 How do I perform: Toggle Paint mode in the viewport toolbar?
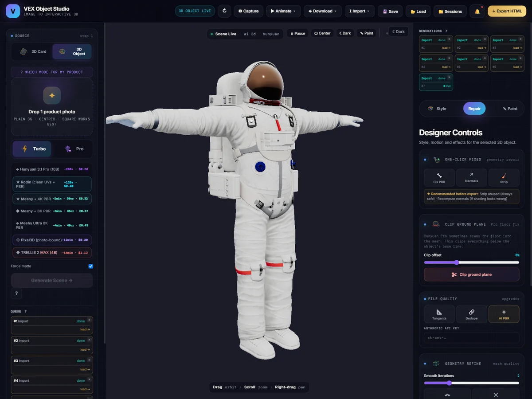[367, 33]
